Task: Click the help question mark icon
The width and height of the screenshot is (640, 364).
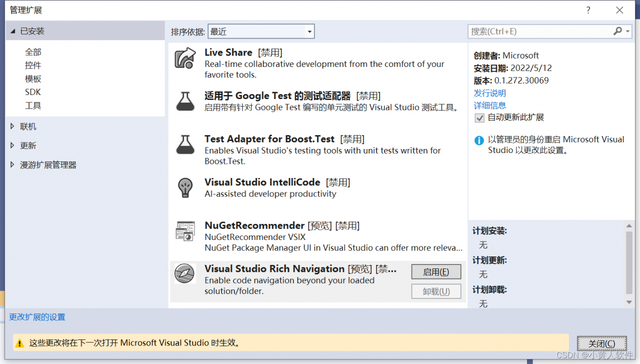Action: (588, 10)
